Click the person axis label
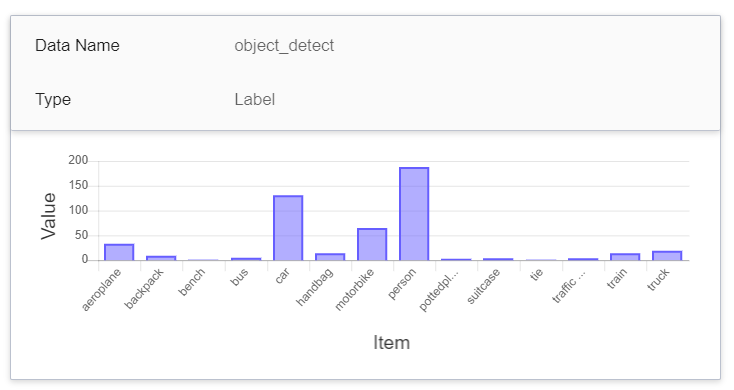The image size is (734, 390). 401,284
